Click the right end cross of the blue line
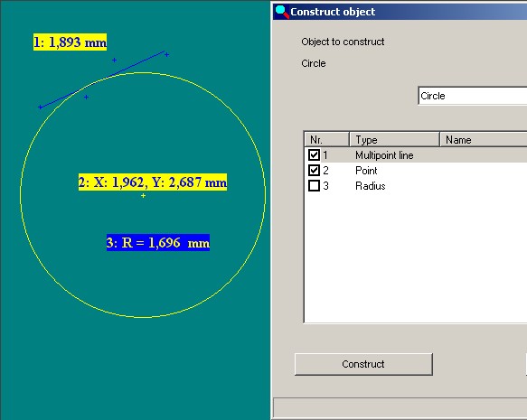The image size is (527, 420). (x=166, y=55)
